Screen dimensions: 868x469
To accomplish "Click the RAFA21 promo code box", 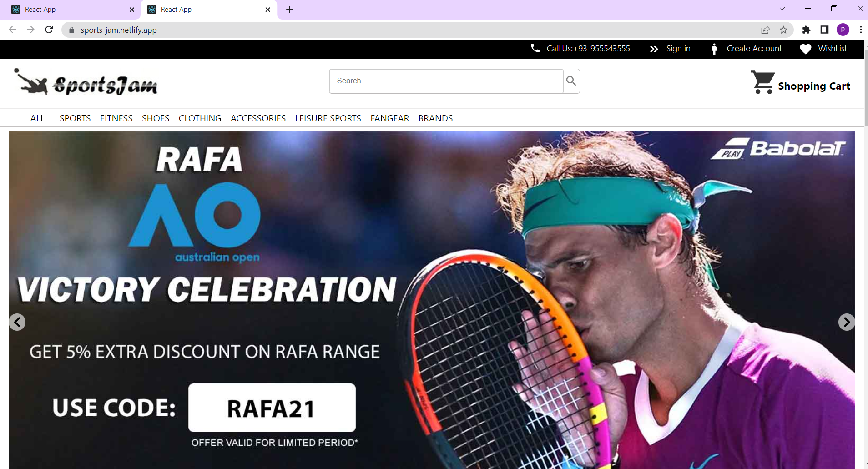I will click(272, 408).
